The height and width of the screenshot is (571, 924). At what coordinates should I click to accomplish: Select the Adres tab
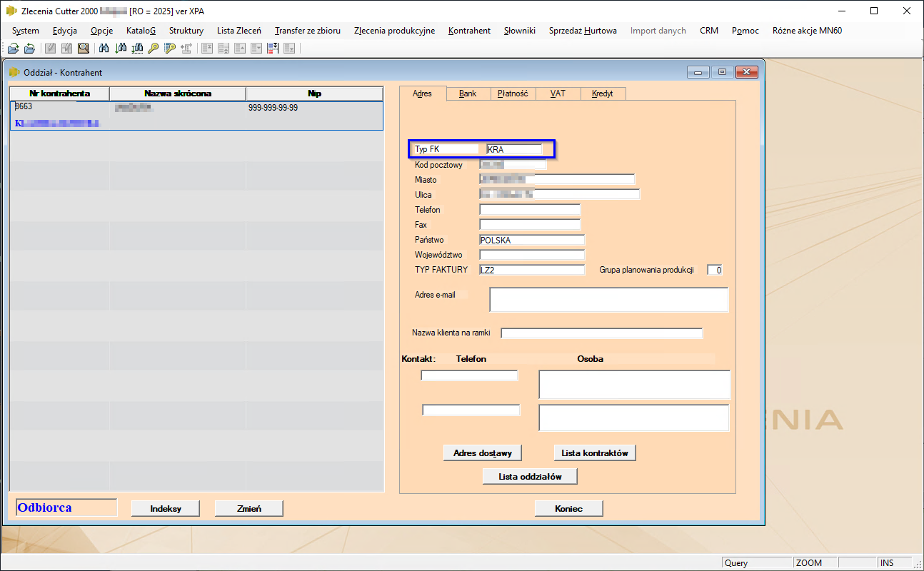423,94
